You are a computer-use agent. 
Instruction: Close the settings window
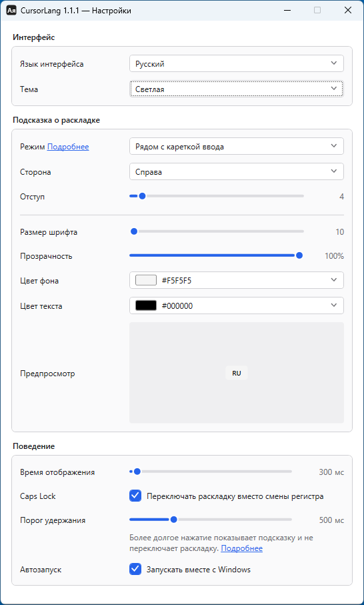tap(348, 11)
